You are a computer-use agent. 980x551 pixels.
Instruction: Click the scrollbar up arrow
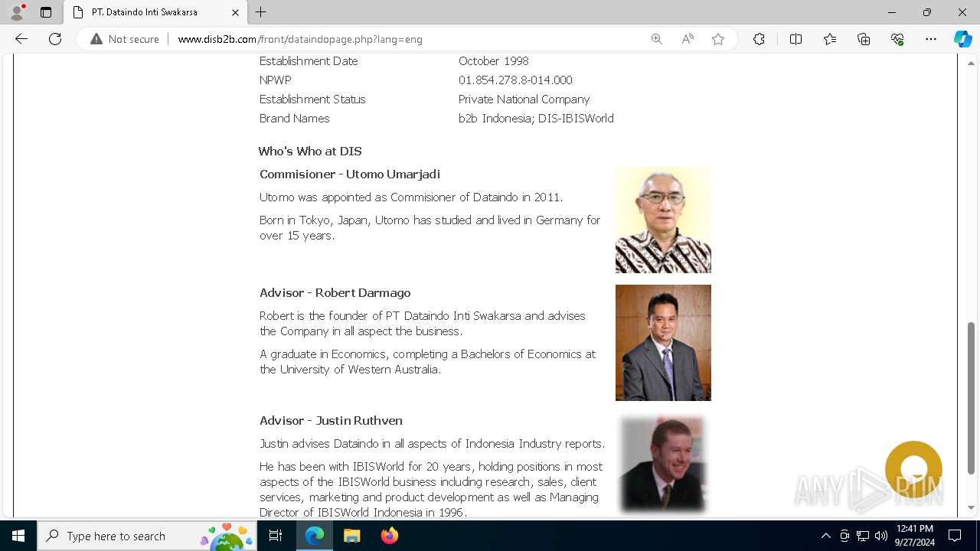pyautogui.click(x=972, y=62)
